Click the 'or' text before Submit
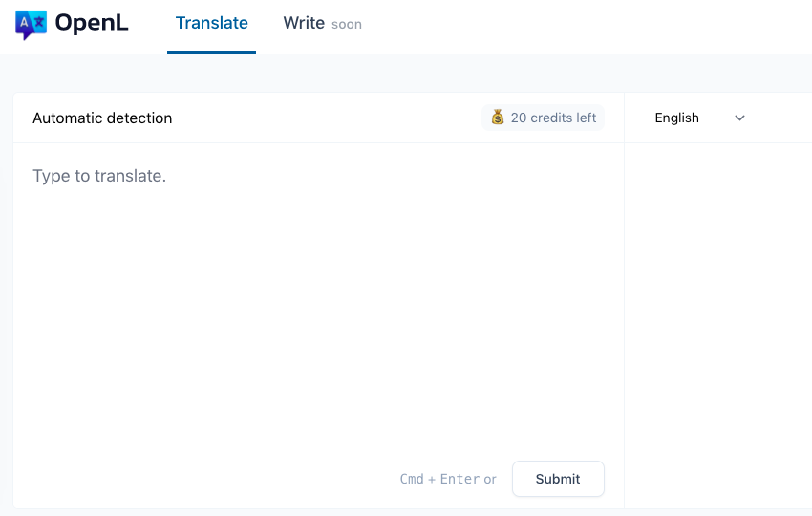 tap(490, 479)
